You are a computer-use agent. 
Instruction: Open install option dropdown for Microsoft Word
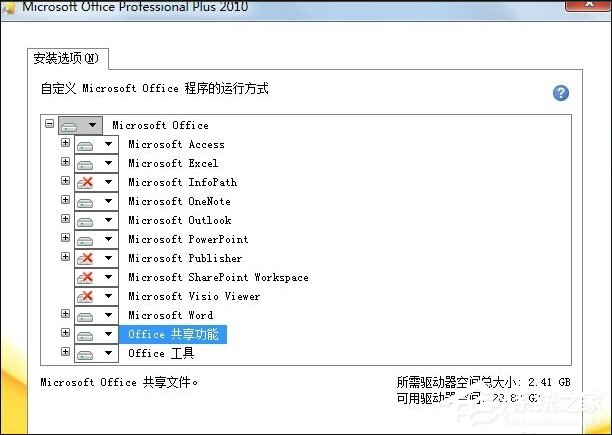coord(96,315)
